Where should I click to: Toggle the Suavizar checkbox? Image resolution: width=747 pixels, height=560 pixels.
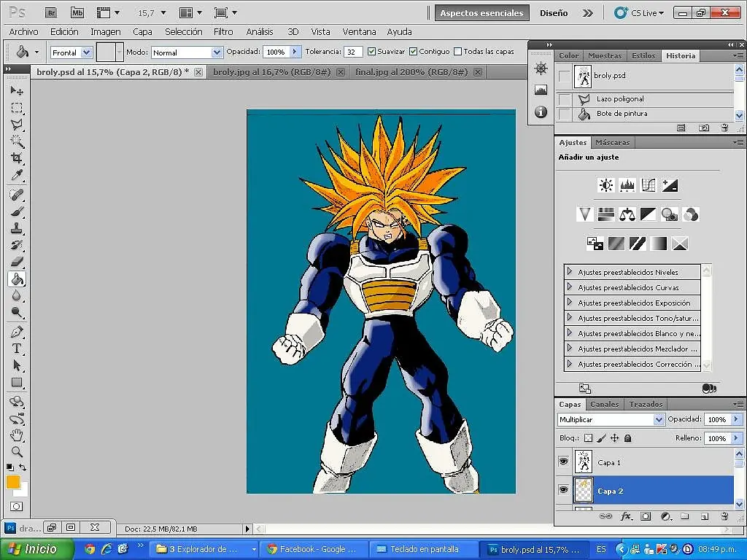tap(371, 52)
